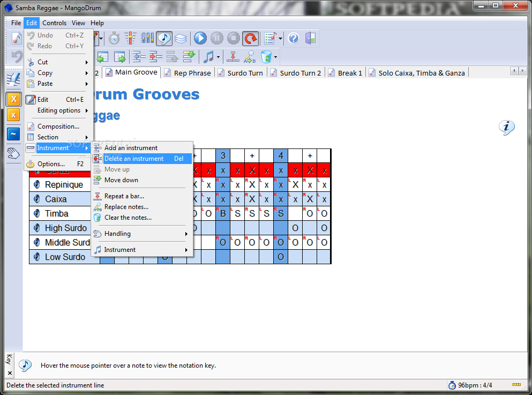This screenshot has height=395, width=532.
Task: Expand the Handling submenu
Action: (142, 234)
